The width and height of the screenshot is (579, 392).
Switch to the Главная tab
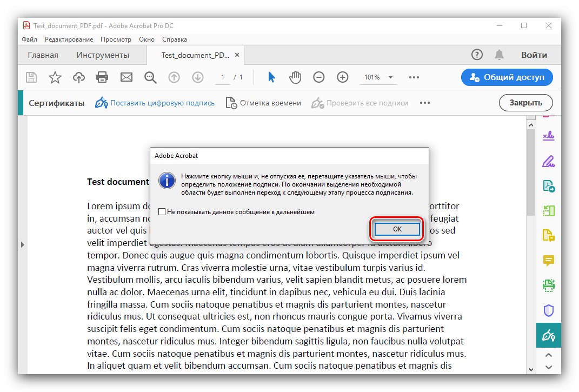click(x=43, y=55)
